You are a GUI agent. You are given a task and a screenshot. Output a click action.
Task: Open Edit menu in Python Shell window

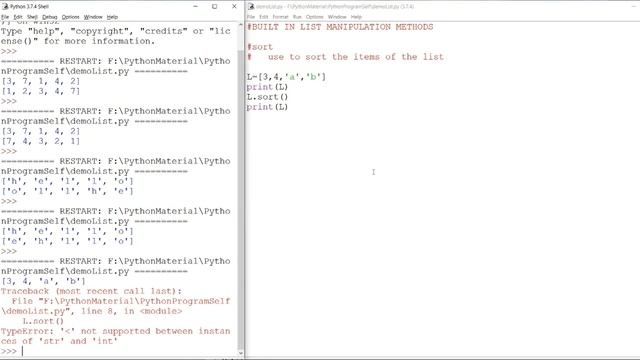coord(18,17)
